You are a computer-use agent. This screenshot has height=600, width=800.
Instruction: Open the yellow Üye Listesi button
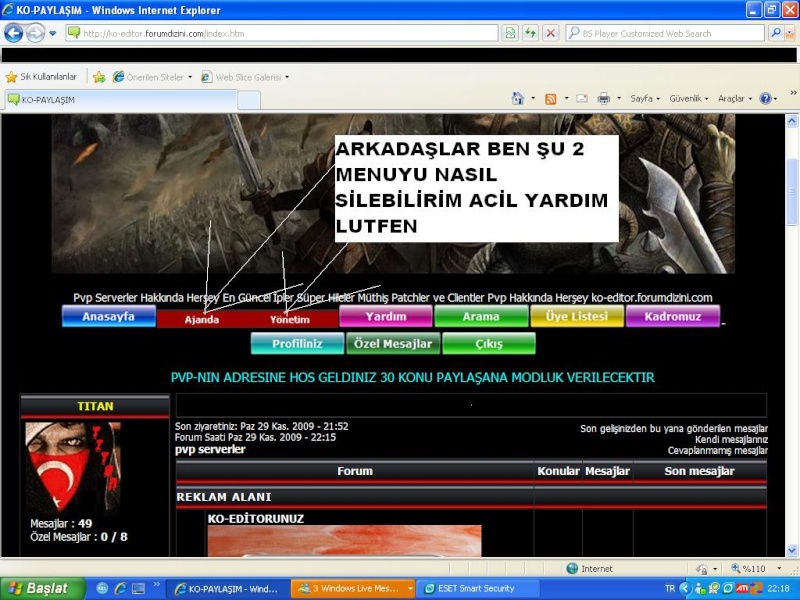[577, 316]
